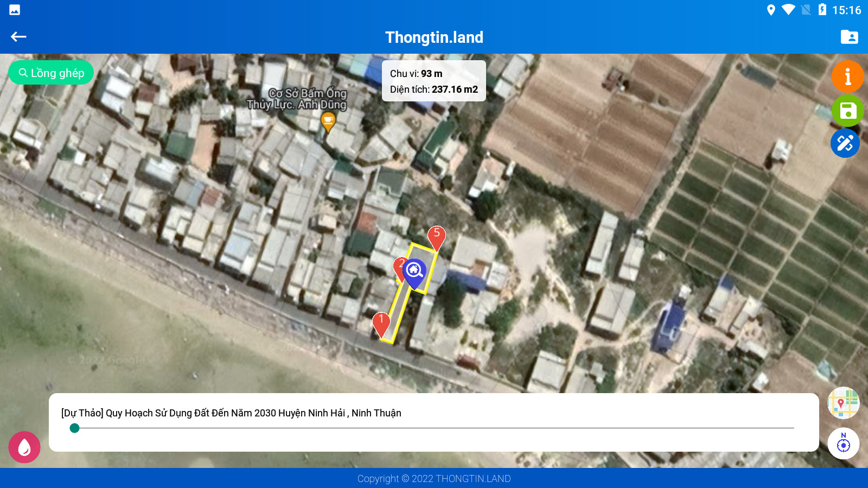The width and height of the screenshot is (868, 488).
Task: Click the 15:16 clock
Action: (847, 10)
